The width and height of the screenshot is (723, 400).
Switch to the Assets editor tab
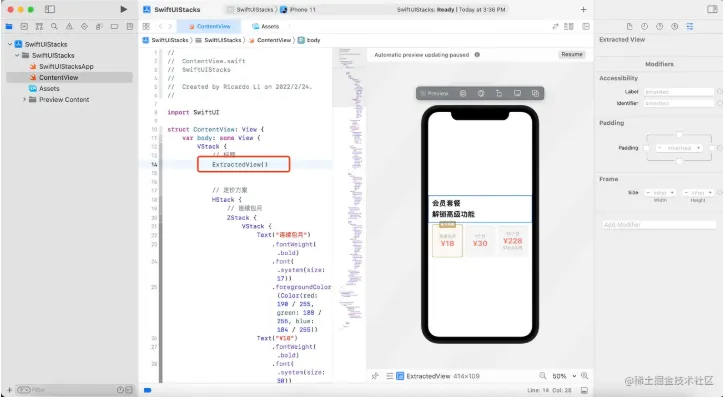click(x=266, y=27)
